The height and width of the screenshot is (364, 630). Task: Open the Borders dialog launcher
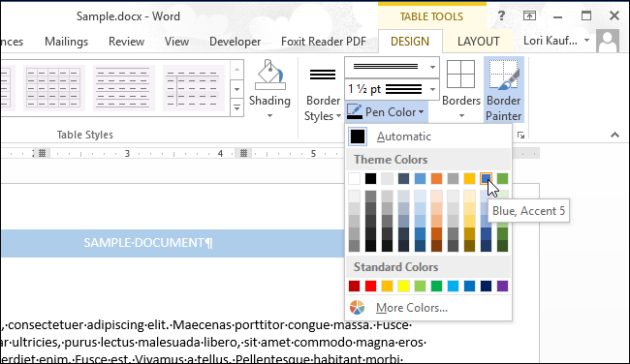point(521,136)
